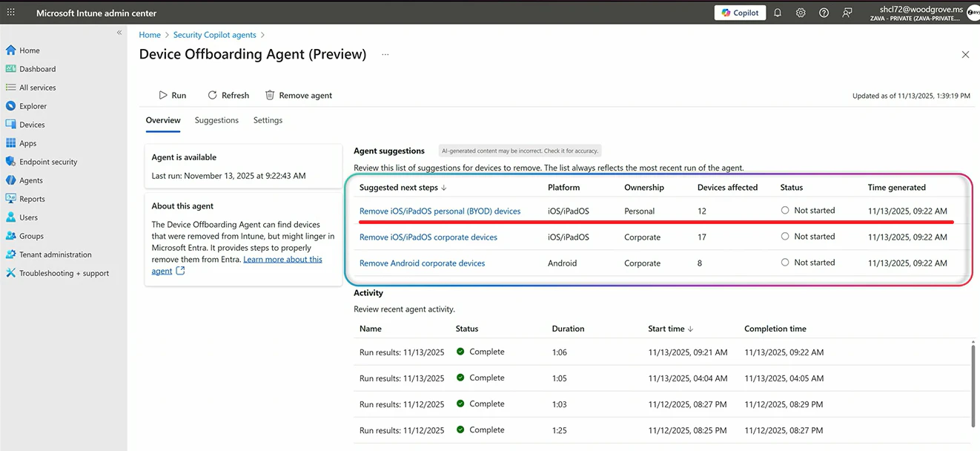This screenshot has height=451, width=980.
Task: Open the settings gear icon
Action: click(x=801, y=13)
